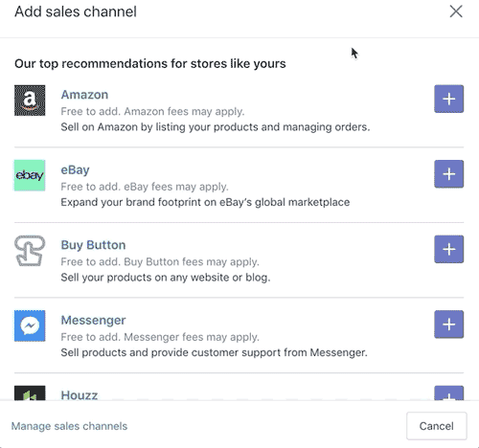Click the Houzz logo icon
479x448 pixels.
click(x=30, y=393)
